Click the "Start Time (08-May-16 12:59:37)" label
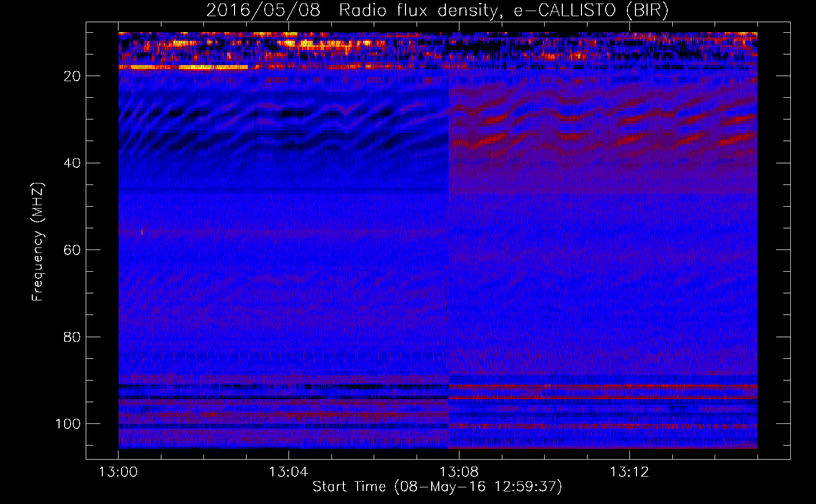Screen dimensions: 816x504 tap(437, 487)
